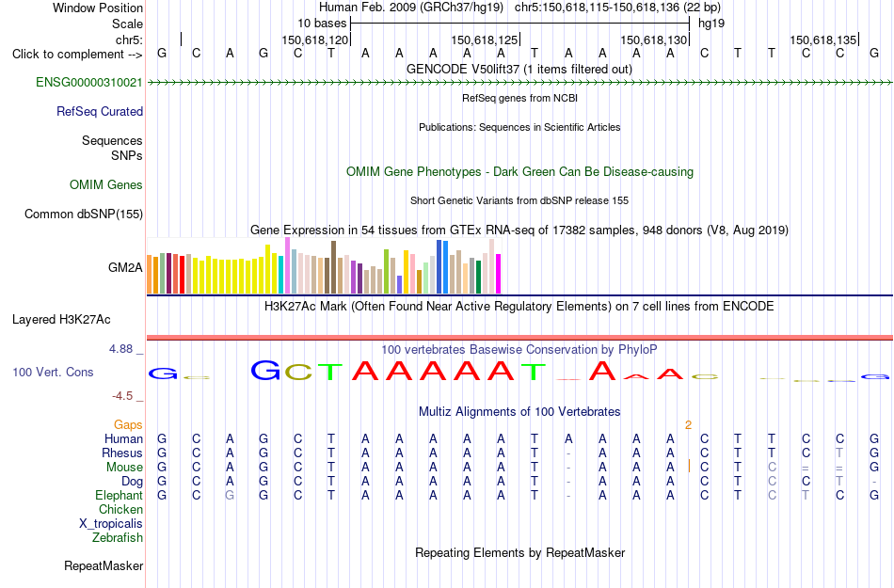This screenshot has height=588, width=894.
Task: Click the 150,618,135 ruler position
Action: [822, 40]
